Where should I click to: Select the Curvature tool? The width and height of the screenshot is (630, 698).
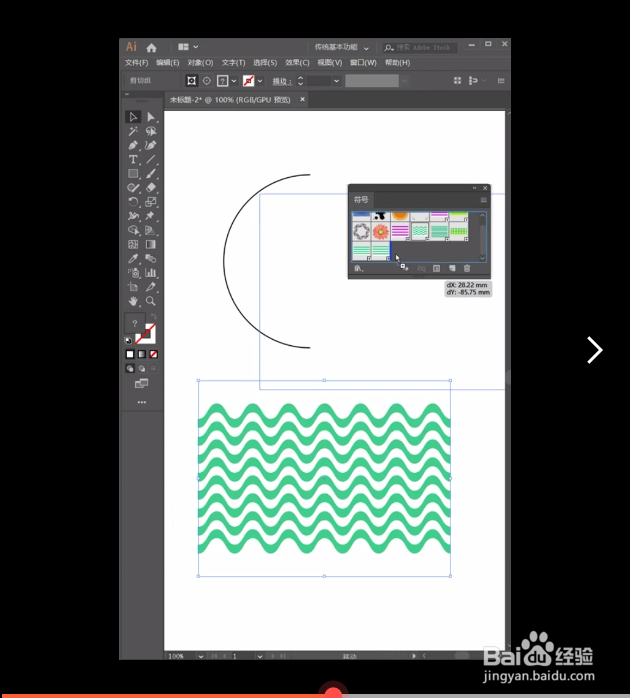coord(151,146)
